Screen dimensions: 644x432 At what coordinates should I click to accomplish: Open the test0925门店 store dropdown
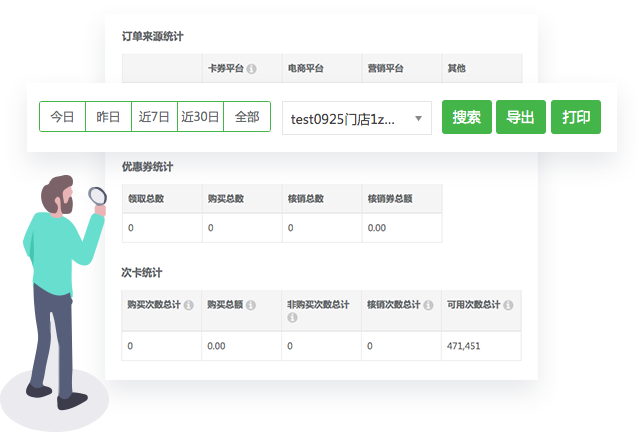click(345, 118)
